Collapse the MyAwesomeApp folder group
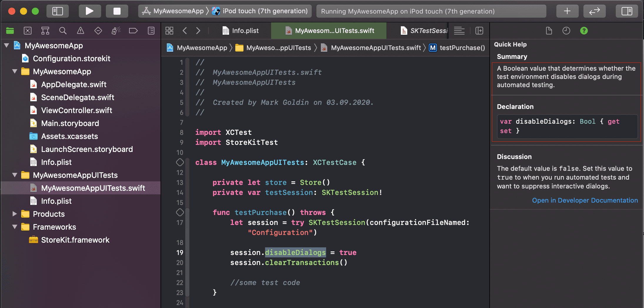The height and width of the screenshot is (308, 644). coord(15,72)
